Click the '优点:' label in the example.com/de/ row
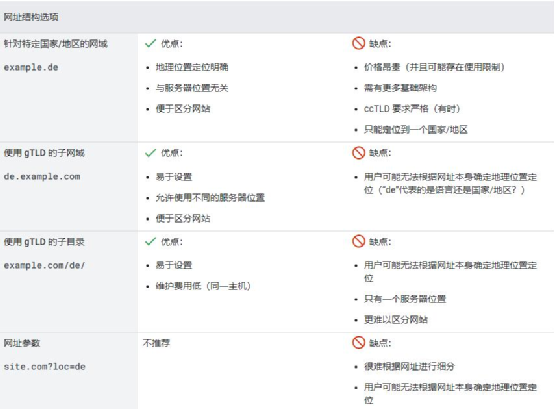Screen dimensions: 554x409 [x=172, y=242]
